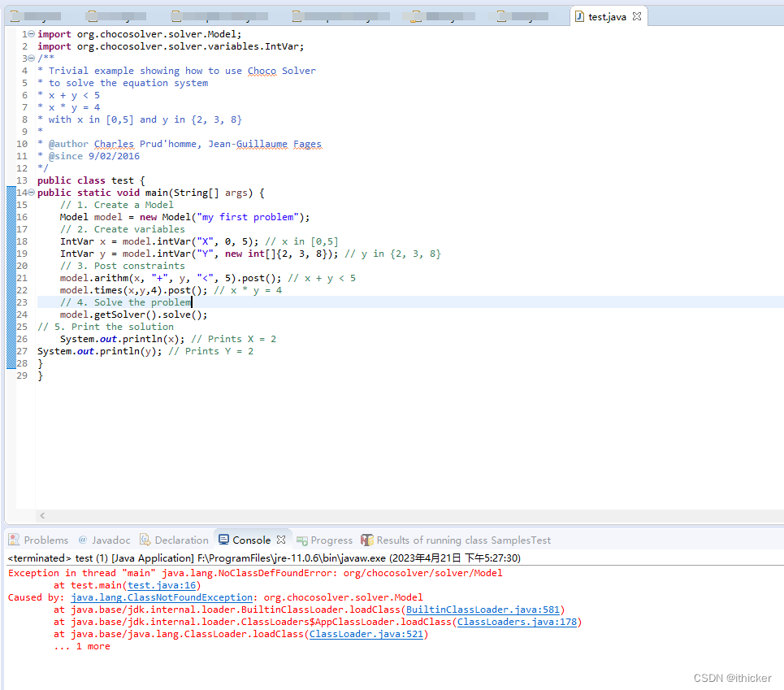Open the Problems view tab
The width and height of the screenshot is (784, 690).
click(39, 540)
